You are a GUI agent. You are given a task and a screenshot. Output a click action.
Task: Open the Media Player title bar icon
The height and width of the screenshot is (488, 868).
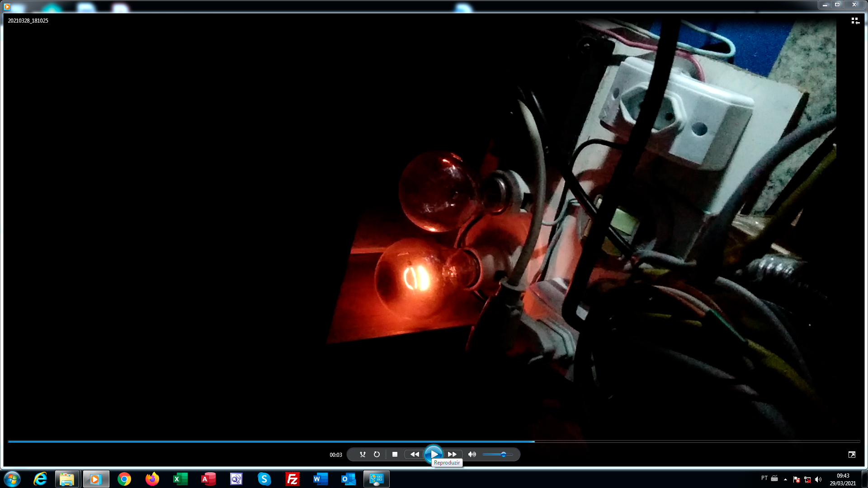[7, 6]
